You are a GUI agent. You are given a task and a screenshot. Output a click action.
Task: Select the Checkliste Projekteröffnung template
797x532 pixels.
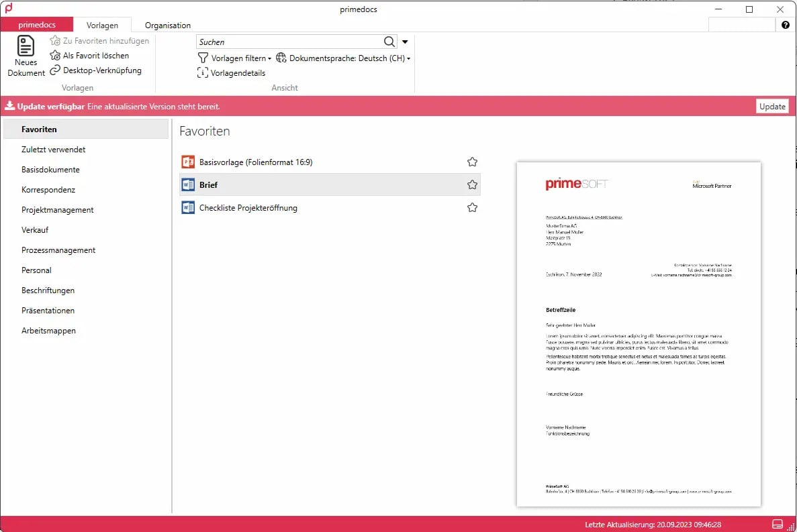click(330, 207)
